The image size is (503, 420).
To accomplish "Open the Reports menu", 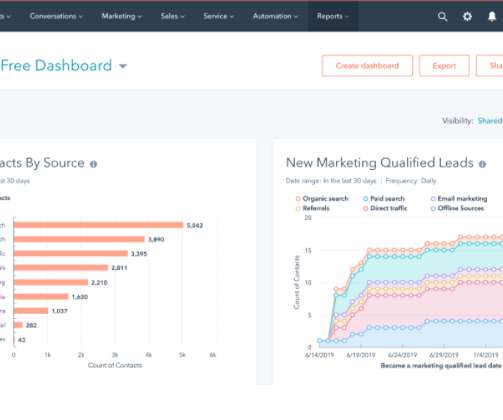I will click(333, 16).
